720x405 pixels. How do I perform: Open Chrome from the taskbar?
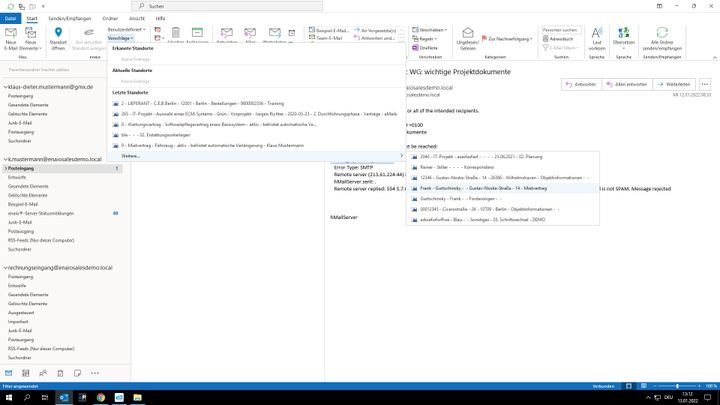(101, 397)
